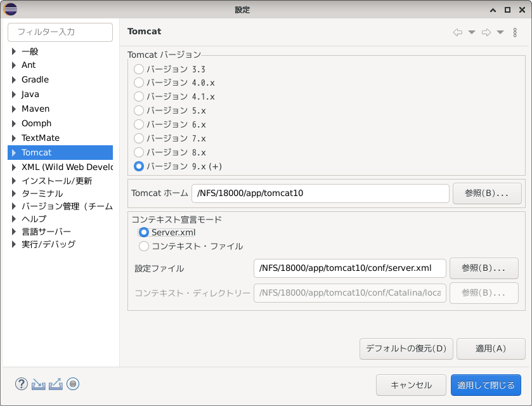Select バージョン 4.1.x radio button

139,96
